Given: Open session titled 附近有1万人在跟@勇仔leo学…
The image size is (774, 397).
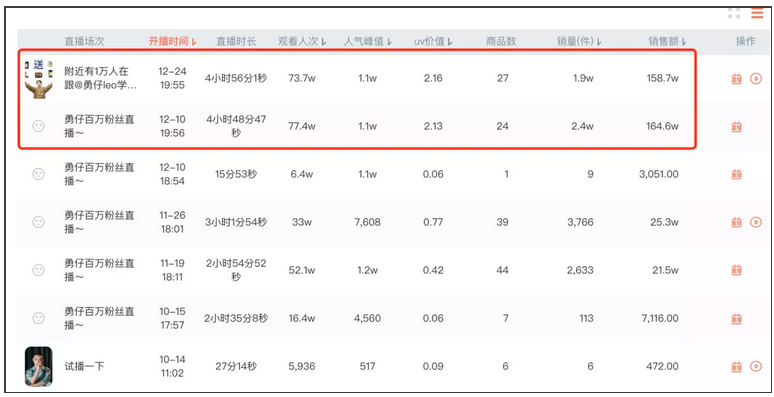Looking at the screenshot, I should point(101,78).
